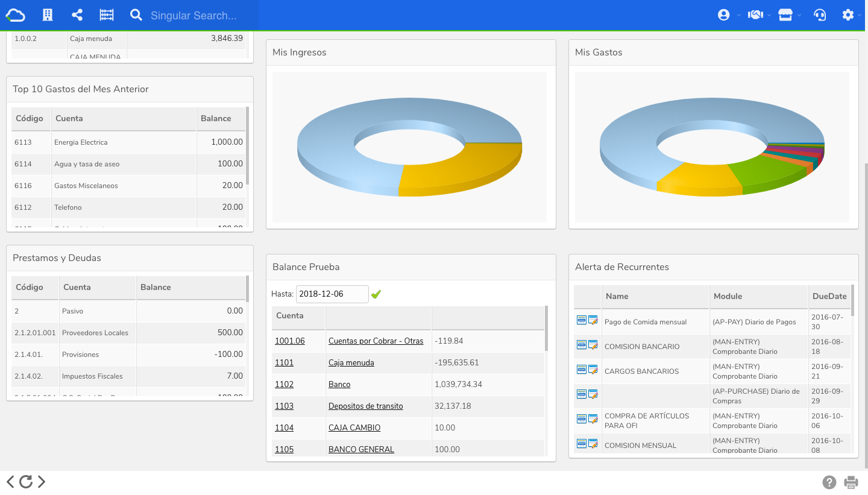
Task: Confirm date with the green checkmark
Action: coord(376,294)
